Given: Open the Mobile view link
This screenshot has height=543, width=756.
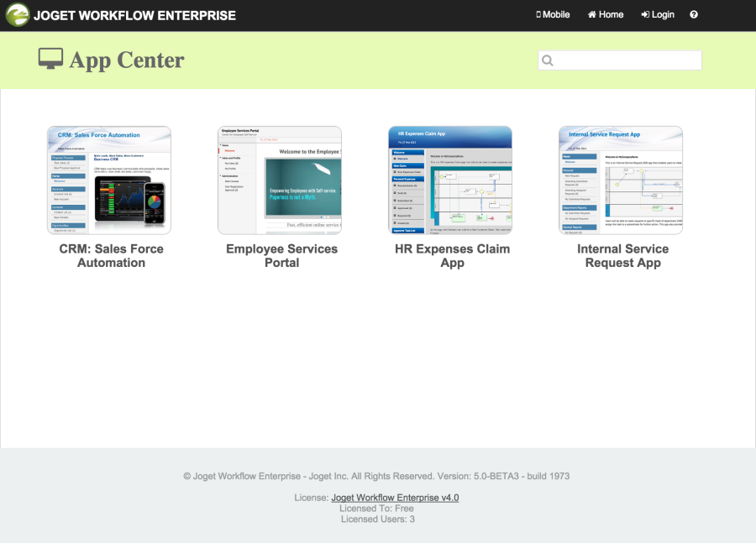Looking at the screenshot, I should (553, 14).
